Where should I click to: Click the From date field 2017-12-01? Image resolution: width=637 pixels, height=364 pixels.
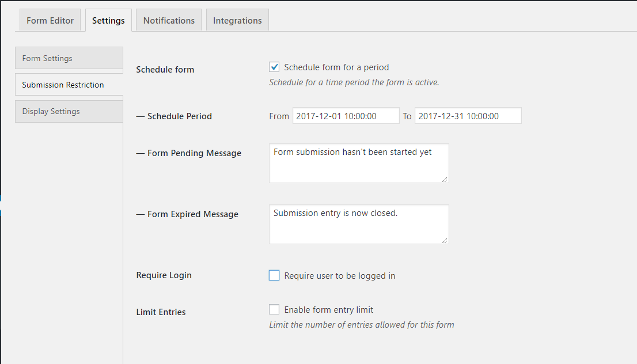[346, 116]
